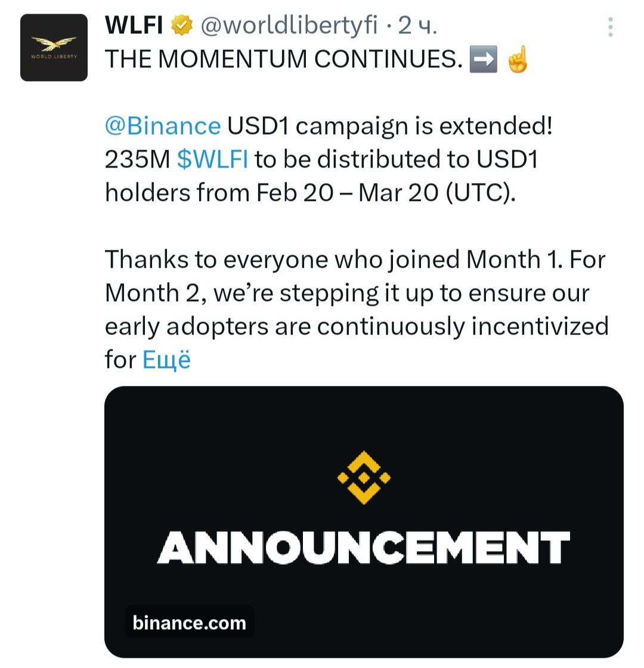Click the "USD1 campaign is extended!" text
This screenshot has width=644, height=668.
click(389, 126)
